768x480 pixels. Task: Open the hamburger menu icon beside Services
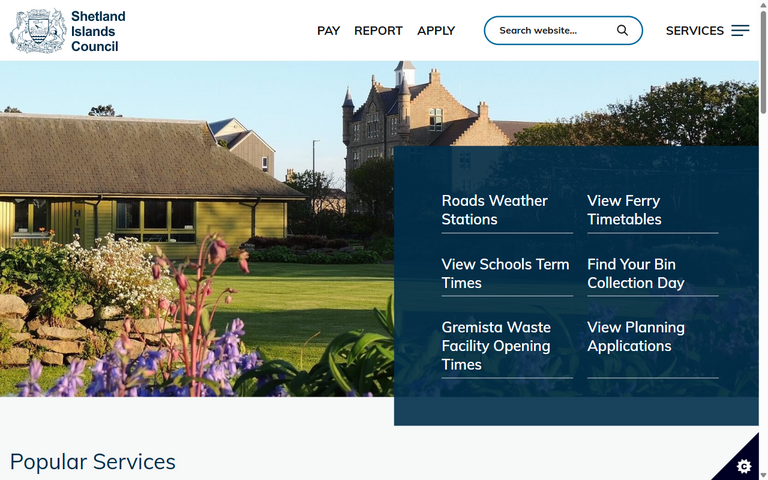pyautogui.click(x=740, y=31)
